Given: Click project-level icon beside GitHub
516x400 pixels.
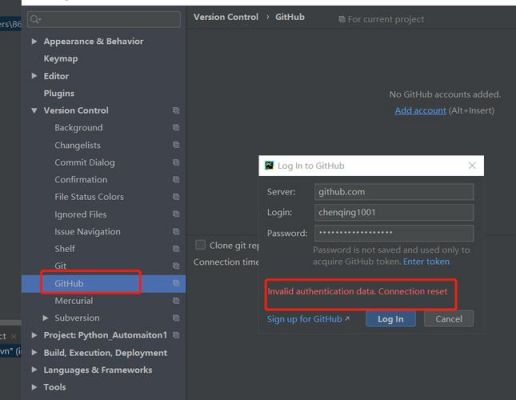Looking at the screenshot, I should (176, 283).
